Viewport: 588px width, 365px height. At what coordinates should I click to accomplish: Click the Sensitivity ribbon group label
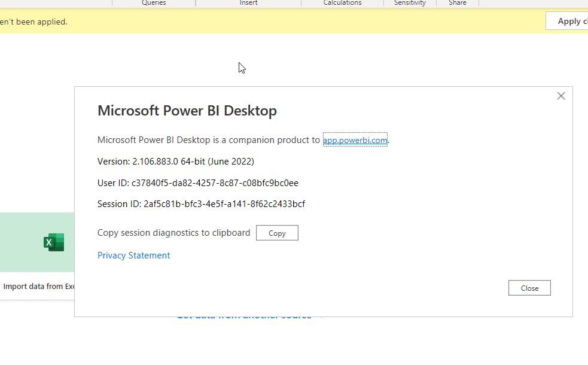click(x=410, y=2)
